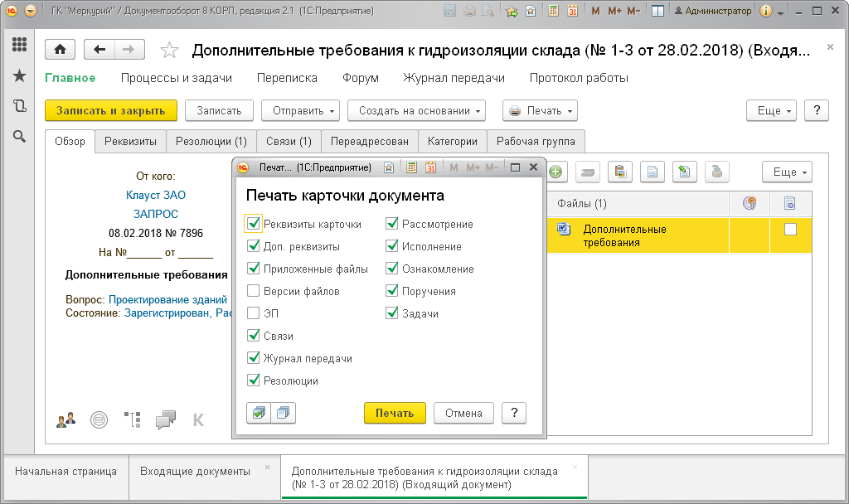Viewport: 849px width, 504px height.
Task: Open the Печать dropdown in toolbar
Action: click(x=540, y=110)
